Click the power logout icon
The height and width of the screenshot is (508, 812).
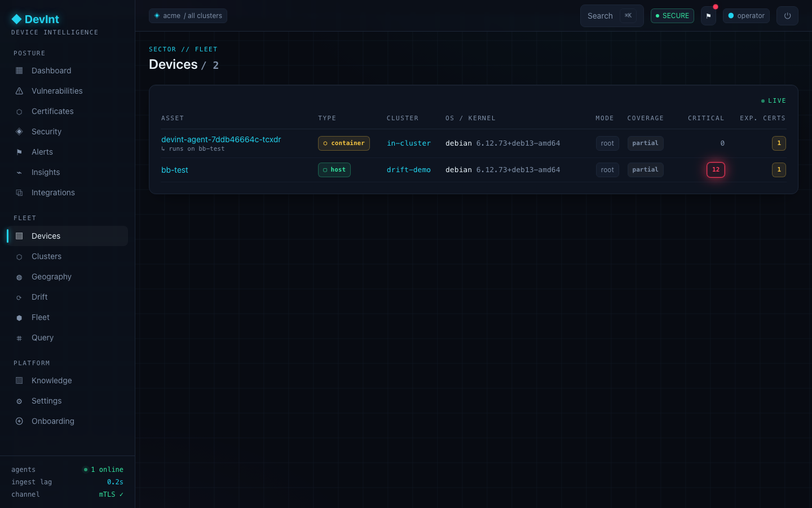point(787,16)
